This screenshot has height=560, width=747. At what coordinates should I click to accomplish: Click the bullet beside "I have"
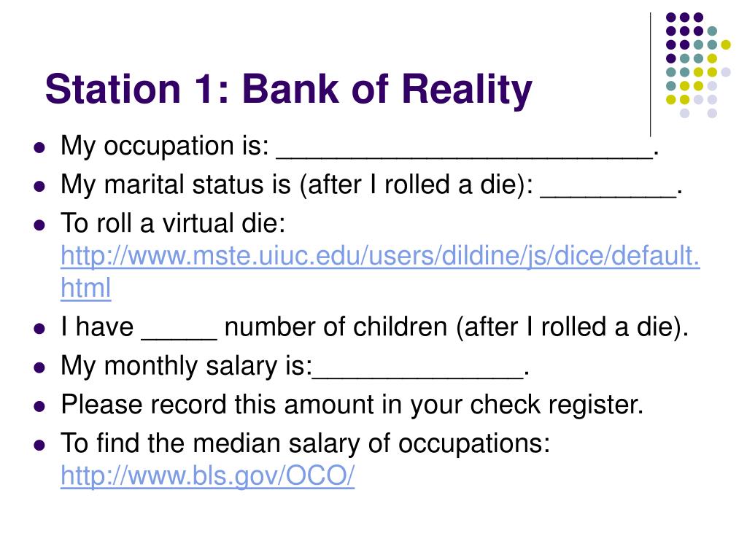(39, 329)
